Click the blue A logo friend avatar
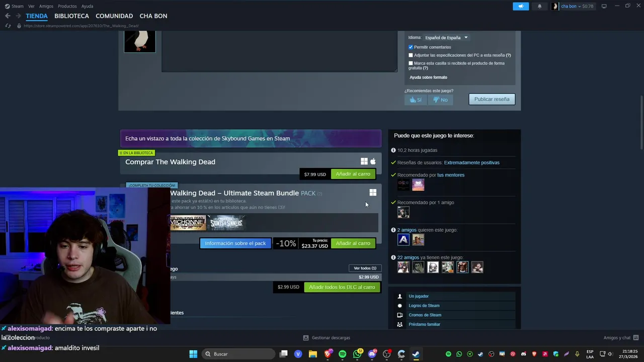The image size is (644, 362). coord(404,240)
